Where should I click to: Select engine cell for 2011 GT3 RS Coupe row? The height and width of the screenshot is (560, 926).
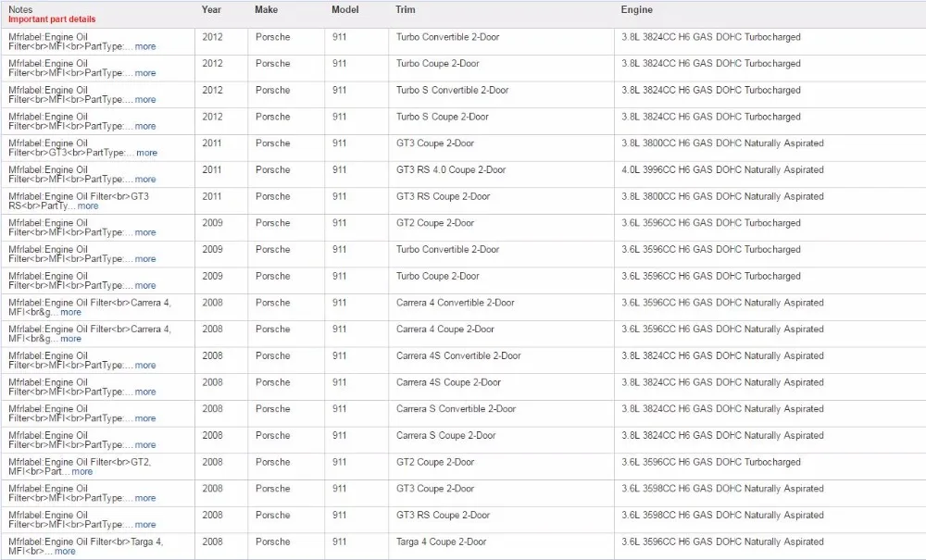(x=722, y=196)
